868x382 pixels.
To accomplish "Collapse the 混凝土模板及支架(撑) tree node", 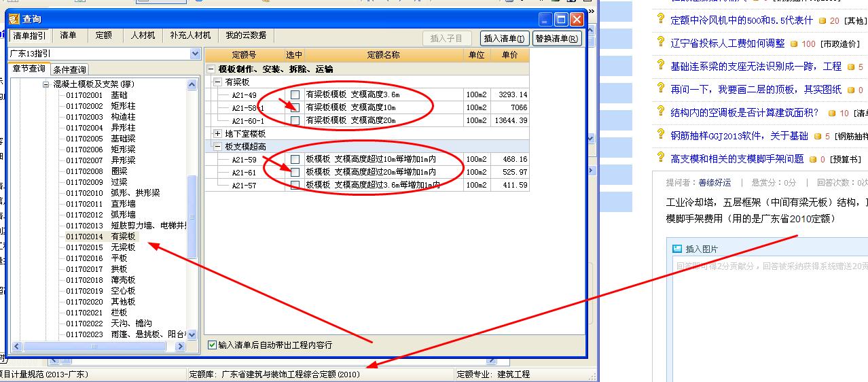I will point(46,84).
